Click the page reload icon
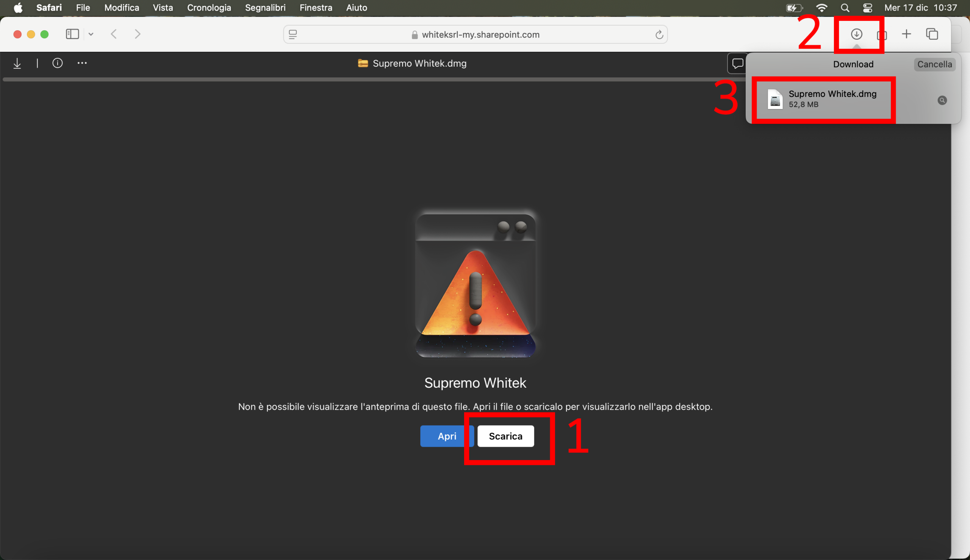Image resolution: width=970 pixels, height=560 pixels. (659, 34)
